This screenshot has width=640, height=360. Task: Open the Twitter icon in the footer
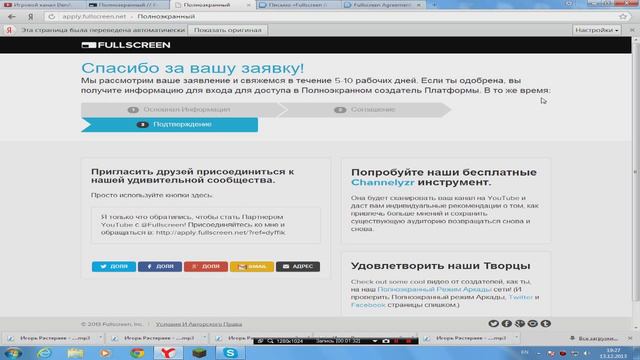[493, 323]
